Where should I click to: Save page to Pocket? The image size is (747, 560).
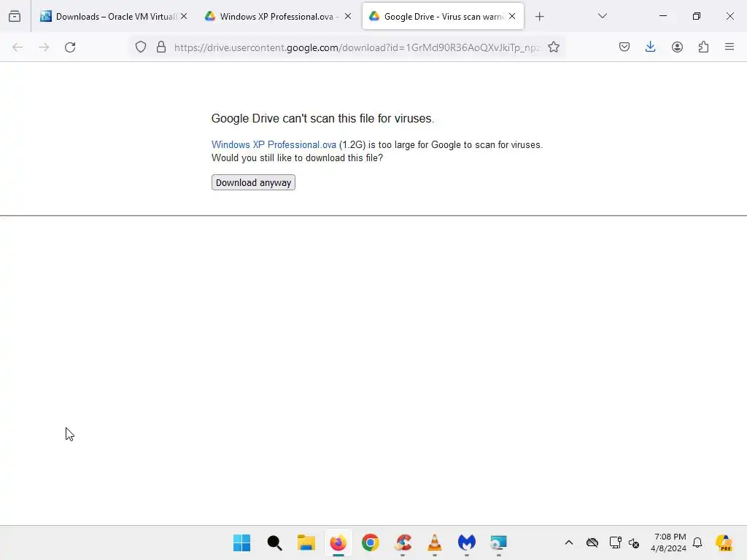click(x=624, y=47)
